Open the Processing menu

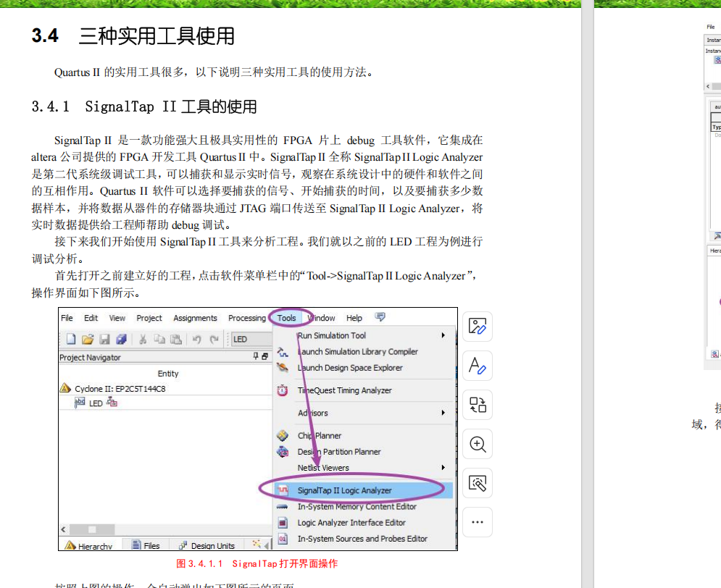[x=247, y=318]
